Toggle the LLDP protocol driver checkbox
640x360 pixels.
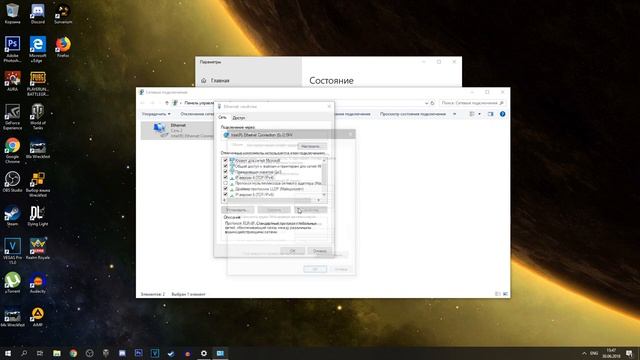point(225,189)
